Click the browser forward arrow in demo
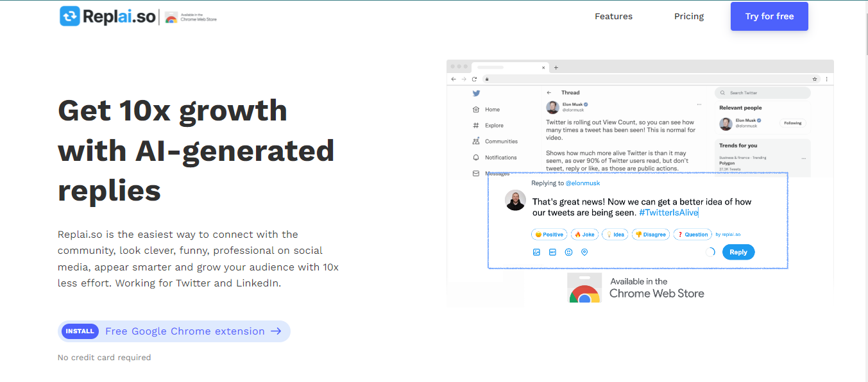The height and width of the screenshot is (382, 868). pos(464,79)
